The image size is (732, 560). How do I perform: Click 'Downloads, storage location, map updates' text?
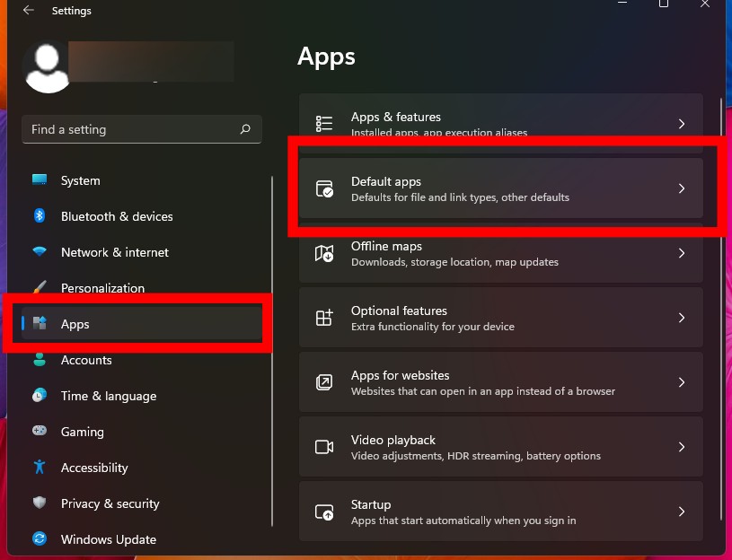[454, 262]
